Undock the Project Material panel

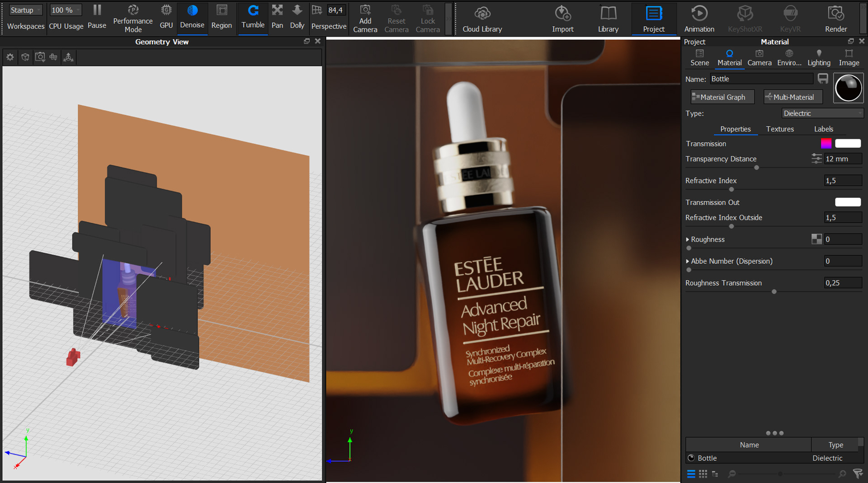851,41
